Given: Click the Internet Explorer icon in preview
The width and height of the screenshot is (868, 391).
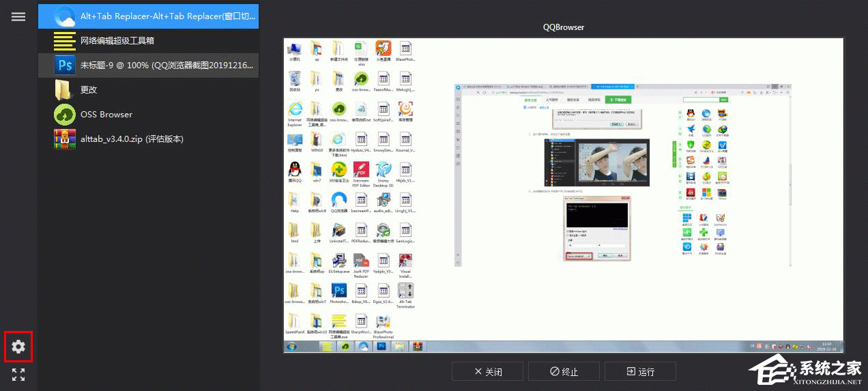Looking at the screenshot, I should (x=295, y=110).
